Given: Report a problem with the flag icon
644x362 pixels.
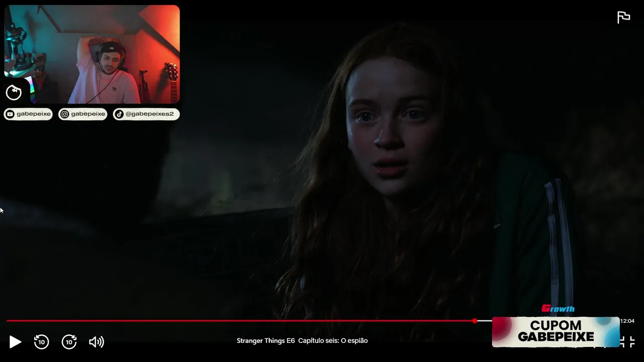Looking at the screenshot, I should coord(623,17).
